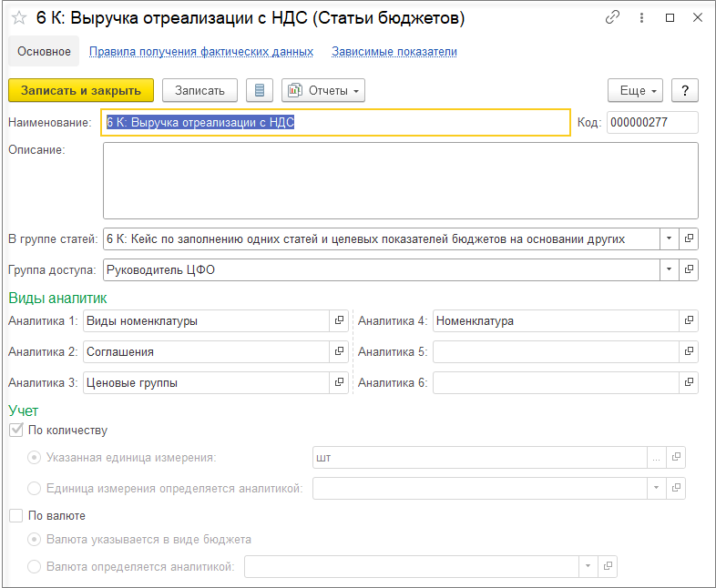Open the three-dot window options menu

(x=641, y=18)
